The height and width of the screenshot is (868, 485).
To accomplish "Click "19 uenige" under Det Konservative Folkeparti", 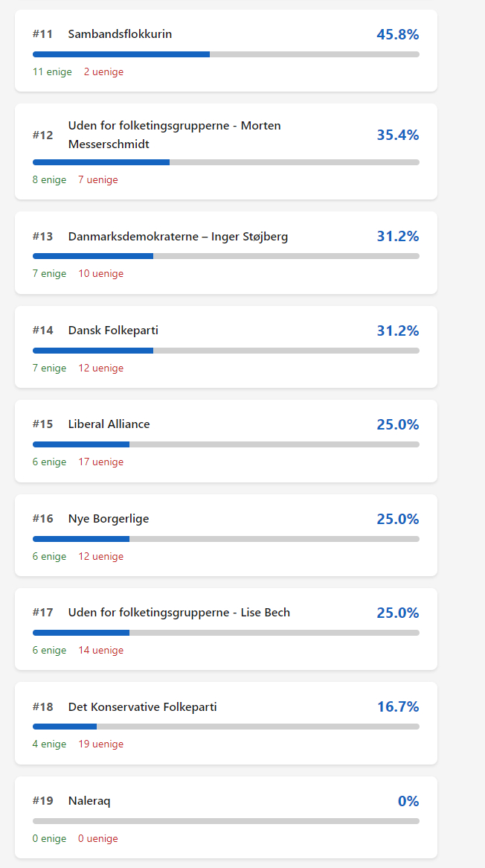I will click(101, 744).
